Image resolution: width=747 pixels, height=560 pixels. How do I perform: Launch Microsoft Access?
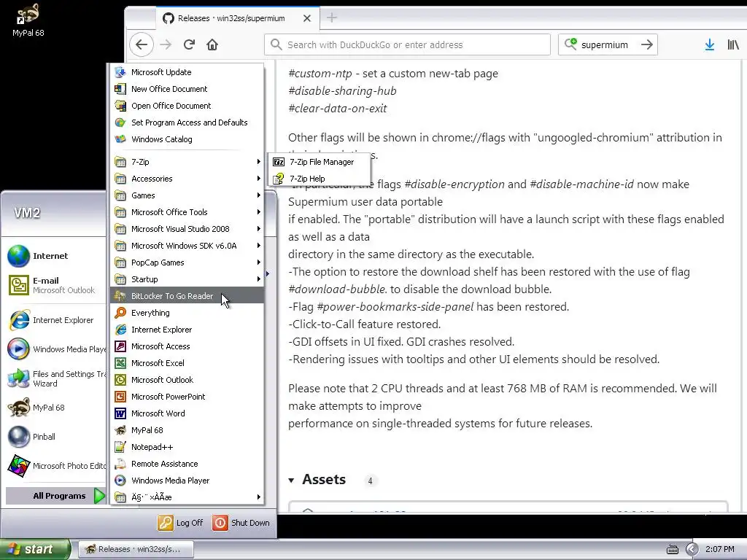(187, 346)
